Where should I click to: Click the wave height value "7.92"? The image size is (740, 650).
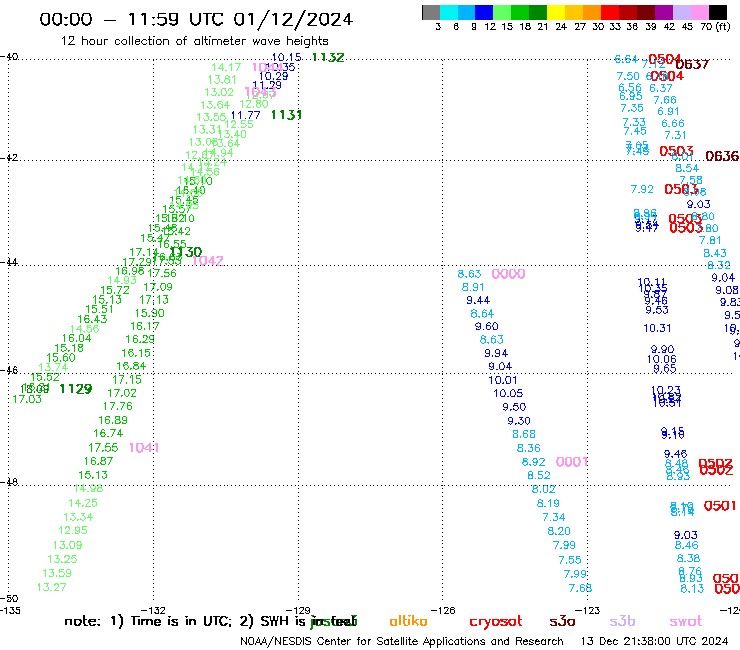tap(642, 189)
